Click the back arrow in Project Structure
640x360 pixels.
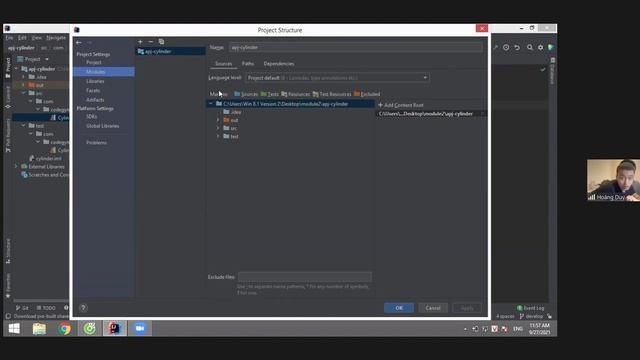coord(78,42)
